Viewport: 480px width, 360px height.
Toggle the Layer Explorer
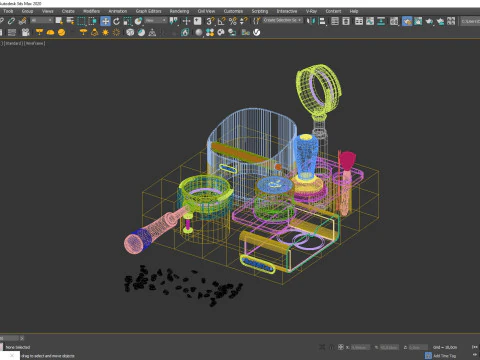tap(346, 21)
